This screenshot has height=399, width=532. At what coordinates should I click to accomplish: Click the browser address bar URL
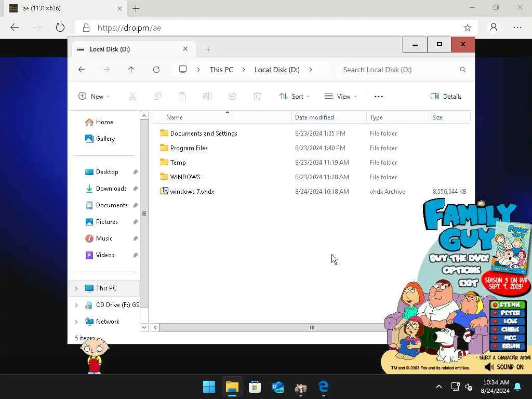pyautogui.click(x=129, y=28)
